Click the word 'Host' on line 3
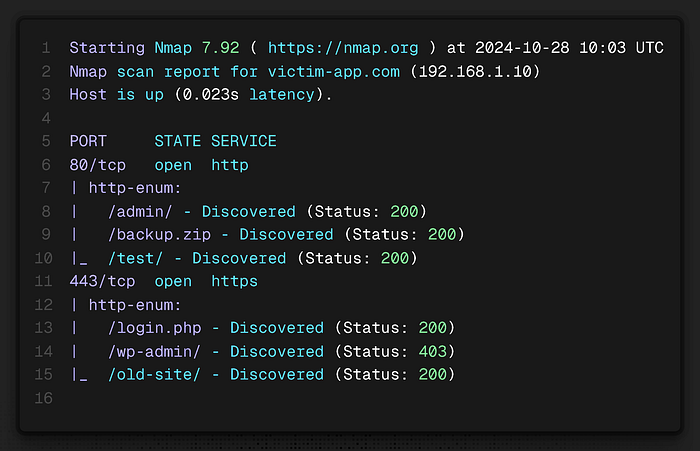The height and width of the screenshot is (451, 700). [88, 95]
